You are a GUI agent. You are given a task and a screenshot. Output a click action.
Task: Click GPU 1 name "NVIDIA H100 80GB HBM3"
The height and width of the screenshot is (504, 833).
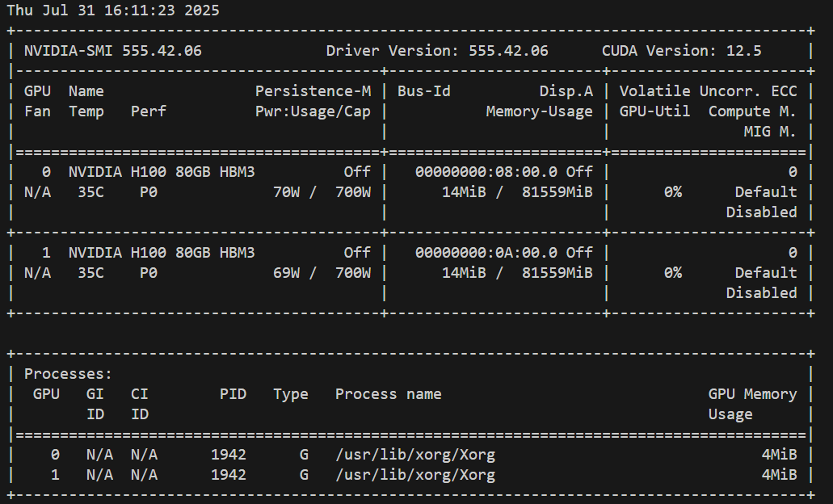(x=162, y=253)
